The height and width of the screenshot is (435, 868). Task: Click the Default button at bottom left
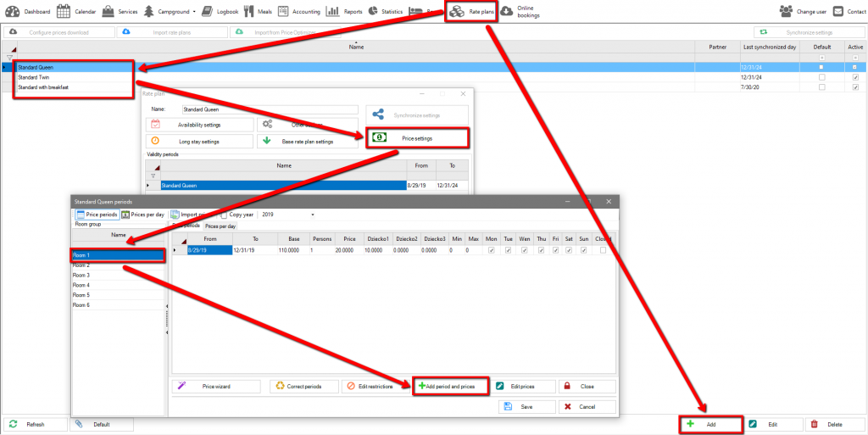pos(102,425)
